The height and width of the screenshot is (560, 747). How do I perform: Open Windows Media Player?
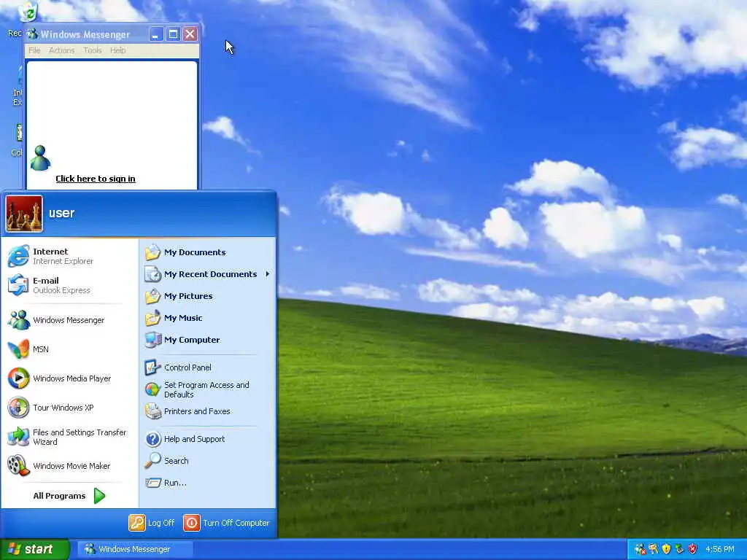pyautogui.click(x=69, y=378)
